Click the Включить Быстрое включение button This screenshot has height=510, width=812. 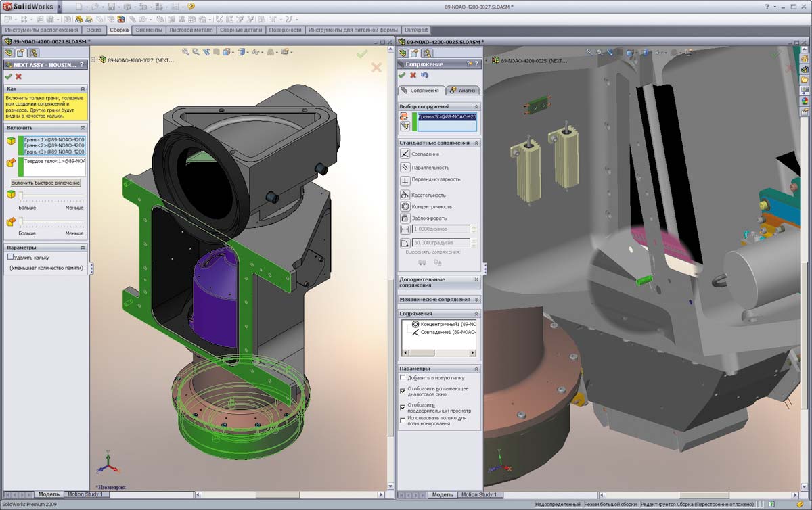click(x=45, y=183)
